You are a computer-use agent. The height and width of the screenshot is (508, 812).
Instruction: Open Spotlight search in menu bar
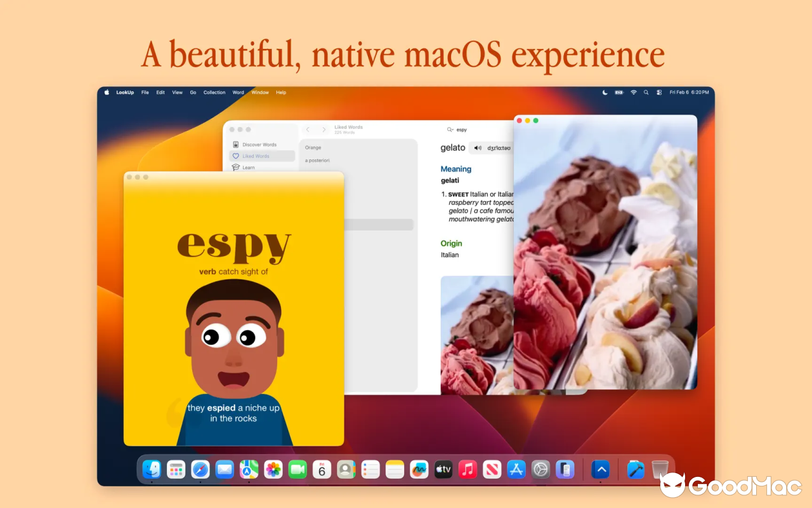(646, 93)
